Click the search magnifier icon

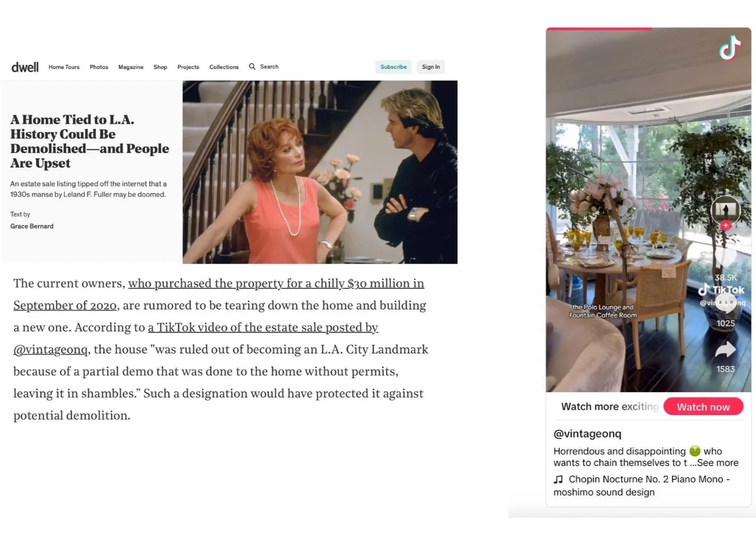(x=252, y=66)
